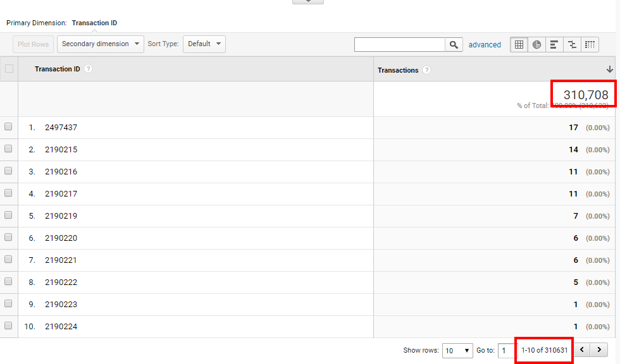The height and width of the screenshot is (364, 620).
Task: Open the Show rows dropdown
Action: click(x=457, y=351)
